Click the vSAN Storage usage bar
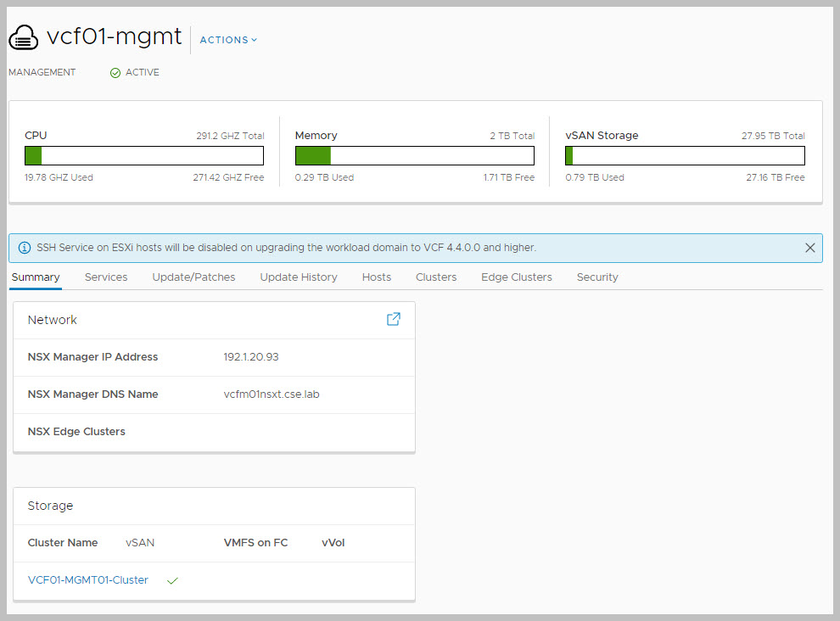Image resolution: width=840 pixels, height=621 pixels. coord(685,156)
